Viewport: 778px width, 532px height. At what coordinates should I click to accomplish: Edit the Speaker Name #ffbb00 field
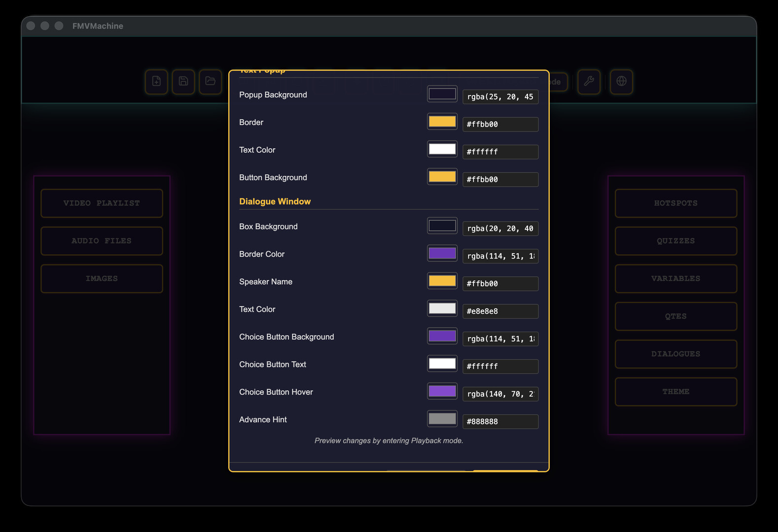(x=500, y=284)
